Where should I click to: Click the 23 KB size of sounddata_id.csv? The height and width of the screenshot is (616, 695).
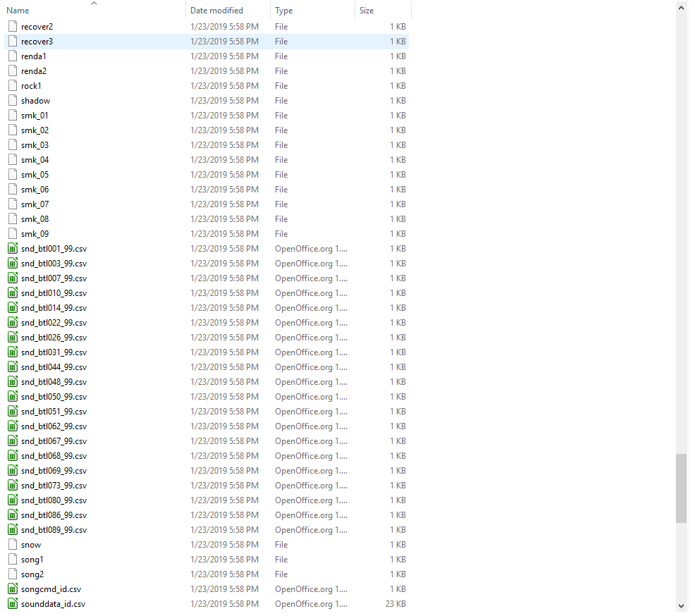coord(395,604)
